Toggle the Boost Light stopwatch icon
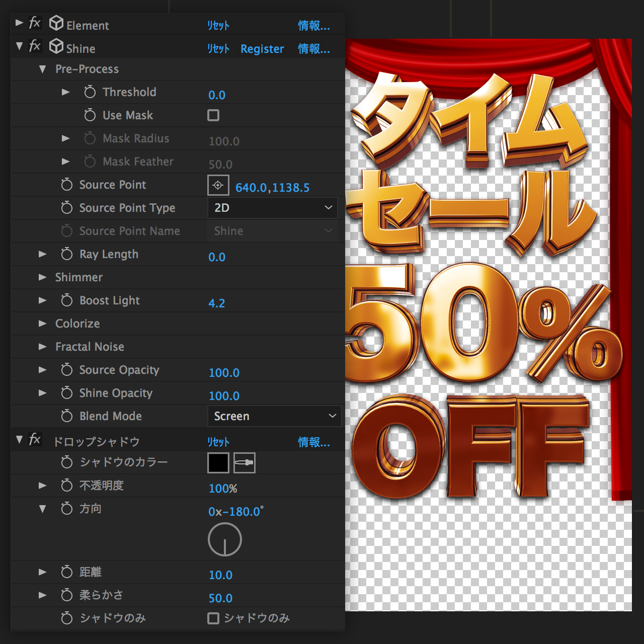 pos(67,300)
